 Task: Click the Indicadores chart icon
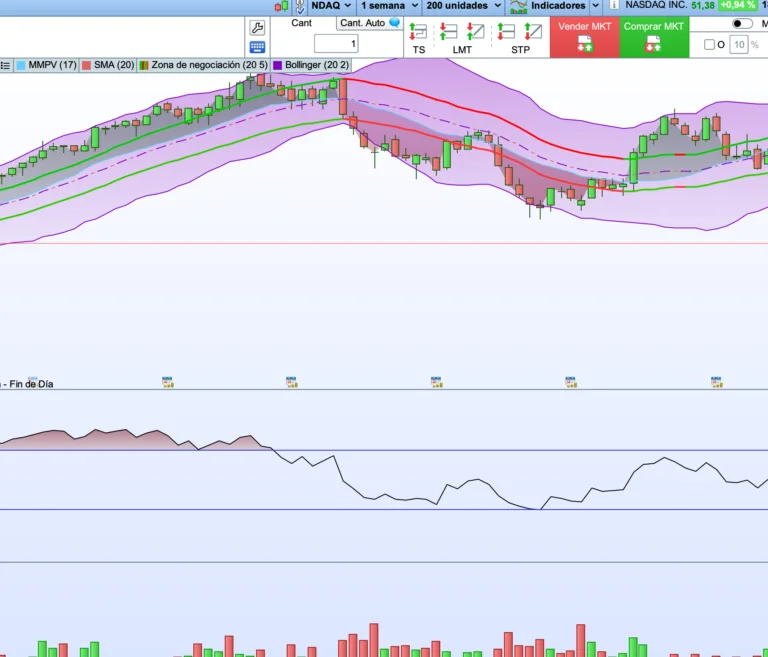click(x=518, y=6)
